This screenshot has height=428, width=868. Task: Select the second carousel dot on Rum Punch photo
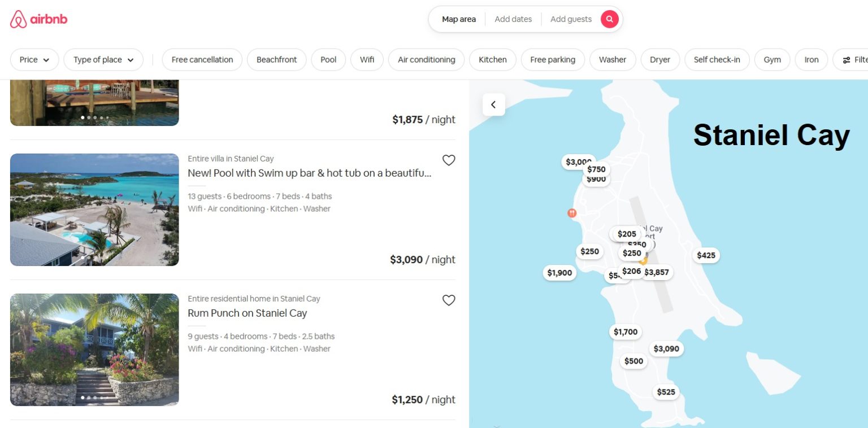click(89, 398)
